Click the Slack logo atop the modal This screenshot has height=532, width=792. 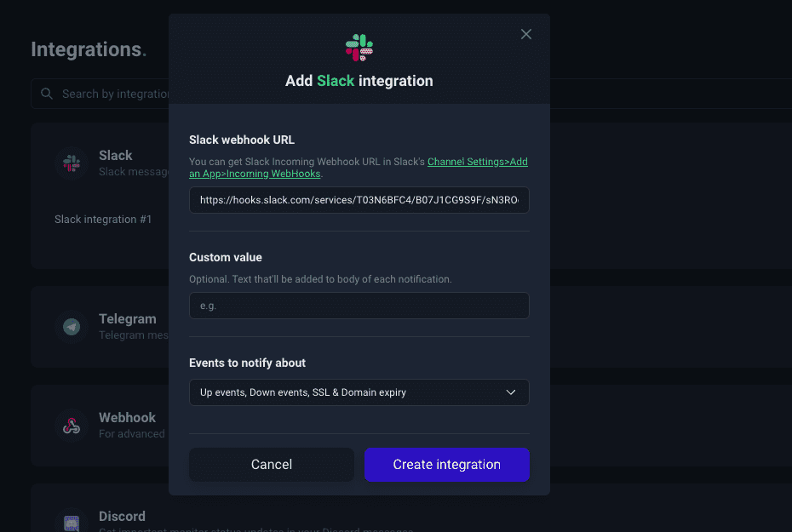coord(359,47)
